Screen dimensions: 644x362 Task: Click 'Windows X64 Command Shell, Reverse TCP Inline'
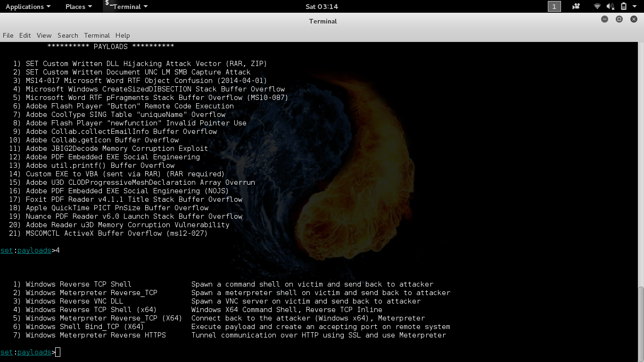tap(287, 310)
